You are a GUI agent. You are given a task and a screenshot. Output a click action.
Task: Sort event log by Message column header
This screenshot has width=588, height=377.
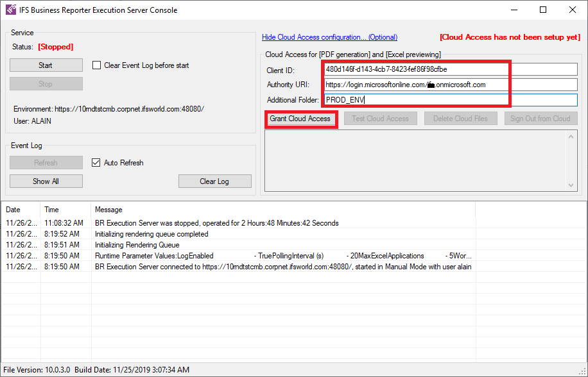(283, 210)
